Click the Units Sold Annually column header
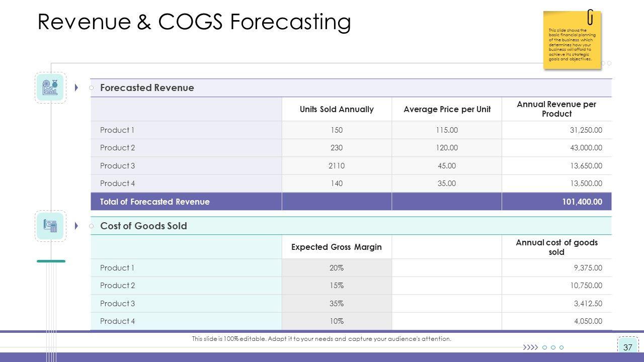The width and height of the screenshot is (644, 362). pos(337,109)
